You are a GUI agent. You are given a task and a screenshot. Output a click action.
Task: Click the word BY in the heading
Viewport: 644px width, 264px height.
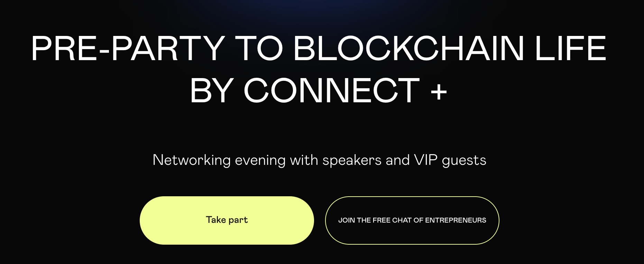click(x=211, y=91)
